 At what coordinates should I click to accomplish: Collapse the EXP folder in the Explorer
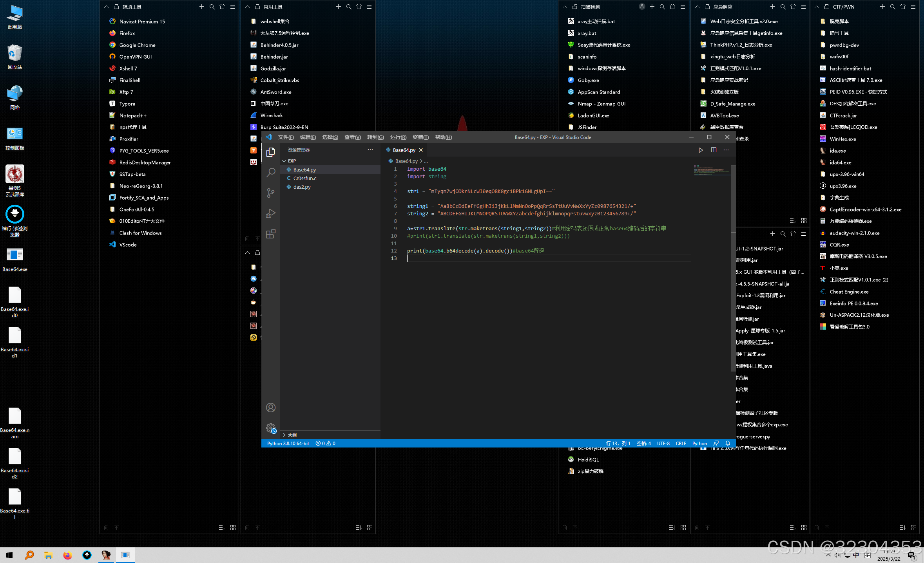[284, 161]
